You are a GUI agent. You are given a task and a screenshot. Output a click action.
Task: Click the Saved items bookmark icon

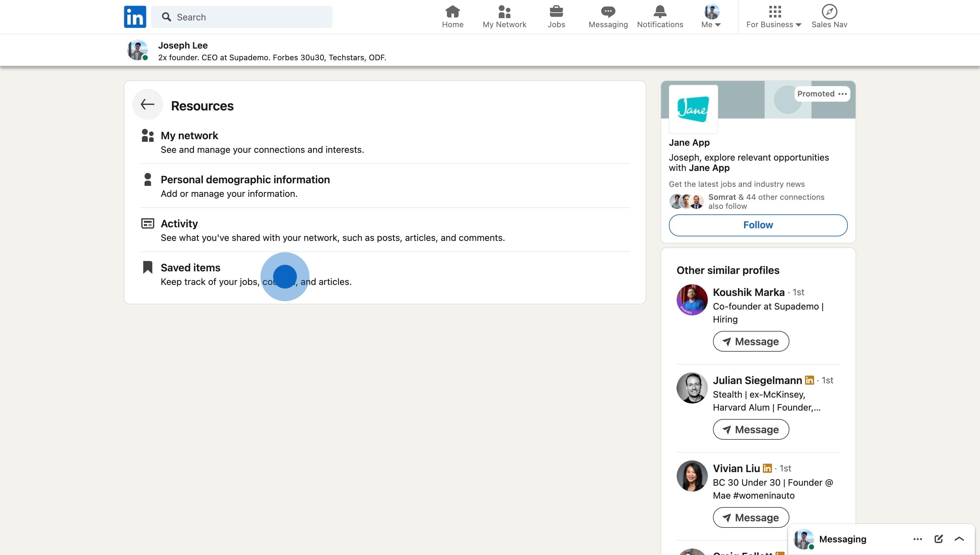coord(148,267)
